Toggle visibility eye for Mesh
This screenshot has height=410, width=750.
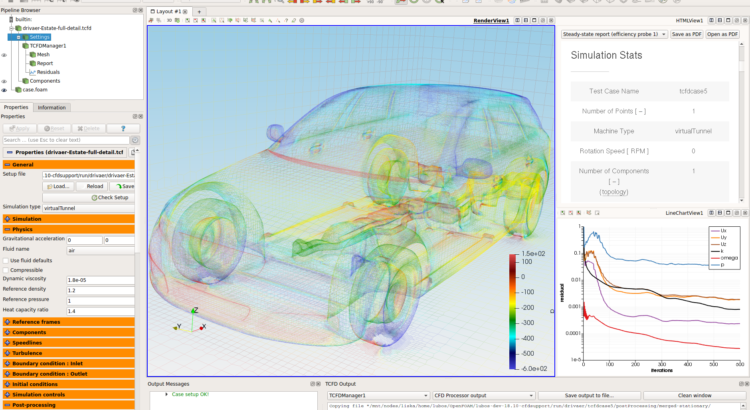(4, 55)
